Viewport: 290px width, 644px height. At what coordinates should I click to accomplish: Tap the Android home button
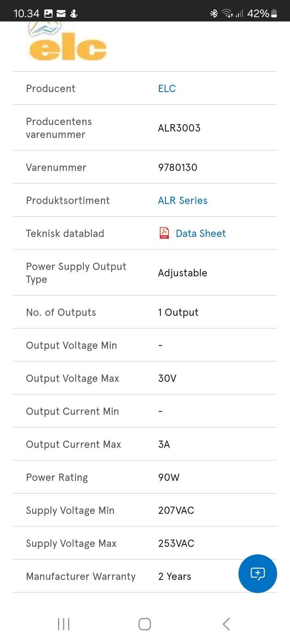[x=145, y=624]
